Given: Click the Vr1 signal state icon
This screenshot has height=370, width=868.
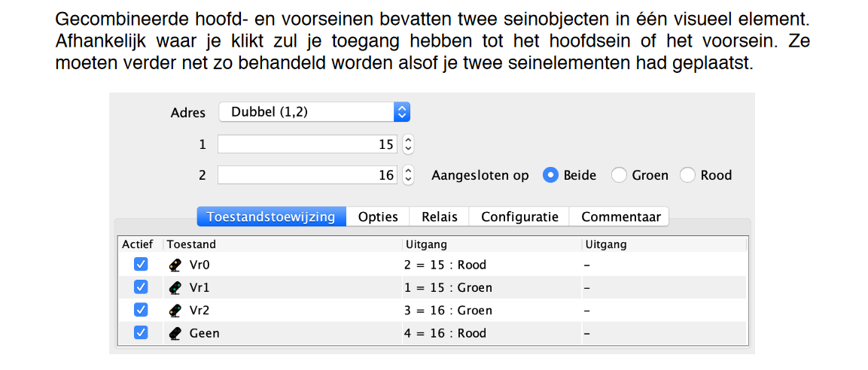Looking at the screenshot, I should click(175, 287).
